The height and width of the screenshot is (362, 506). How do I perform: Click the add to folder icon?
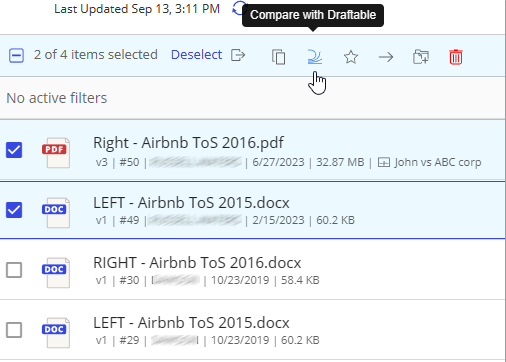pyautogui.click(x=421, y=56)
